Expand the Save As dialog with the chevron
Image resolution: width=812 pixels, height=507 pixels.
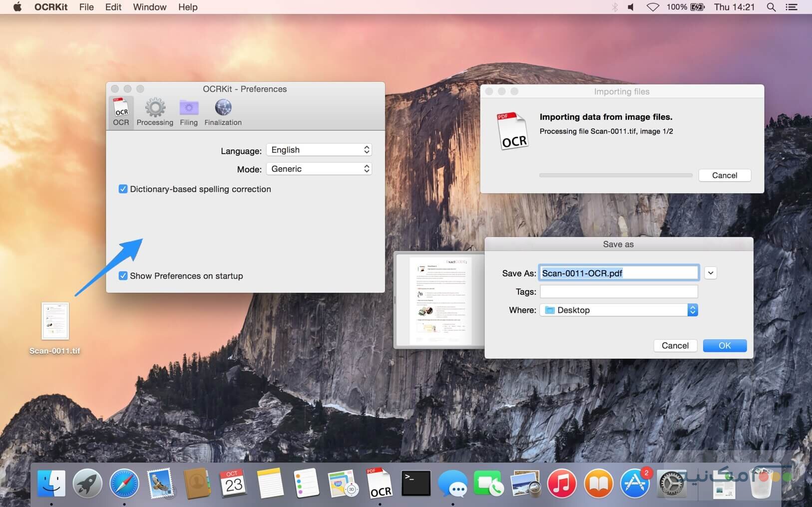pos(711,273)
